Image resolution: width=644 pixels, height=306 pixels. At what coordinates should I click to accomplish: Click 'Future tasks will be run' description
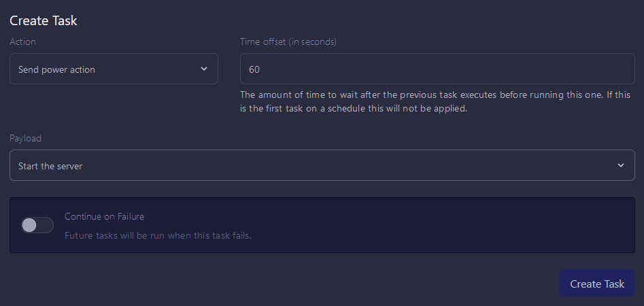point(158,236)
